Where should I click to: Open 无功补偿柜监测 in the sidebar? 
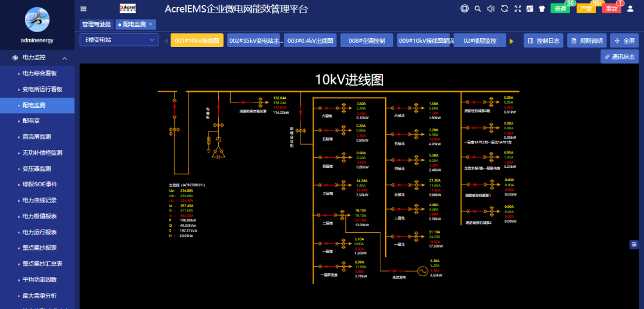point(38,153)
